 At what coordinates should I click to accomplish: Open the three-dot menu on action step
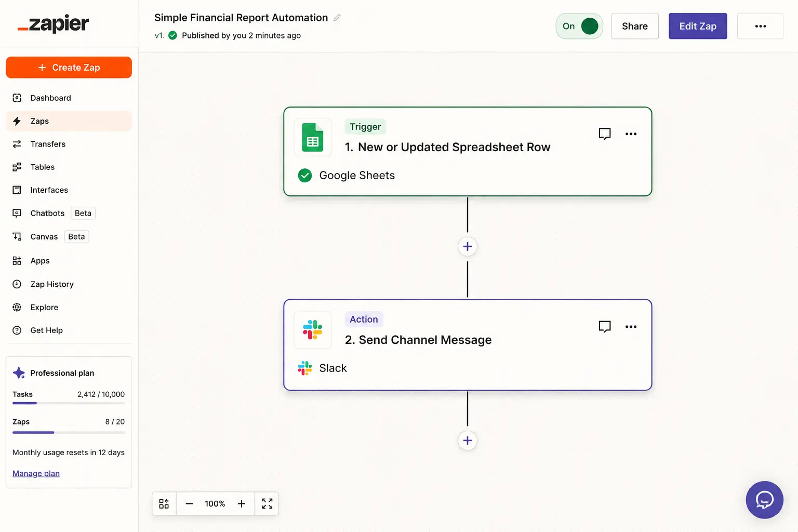(x=631, y=327)
